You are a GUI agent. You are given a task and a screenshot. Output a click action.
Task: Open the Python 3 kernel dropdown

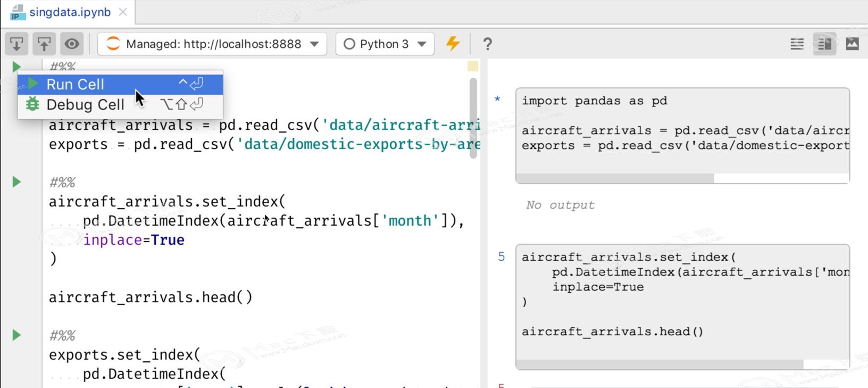[385, 44]
